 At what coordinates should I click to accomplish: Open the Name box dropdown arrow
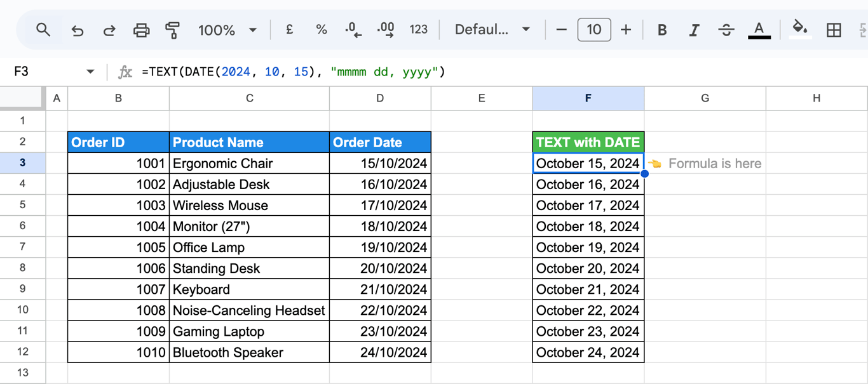(90, 72)
